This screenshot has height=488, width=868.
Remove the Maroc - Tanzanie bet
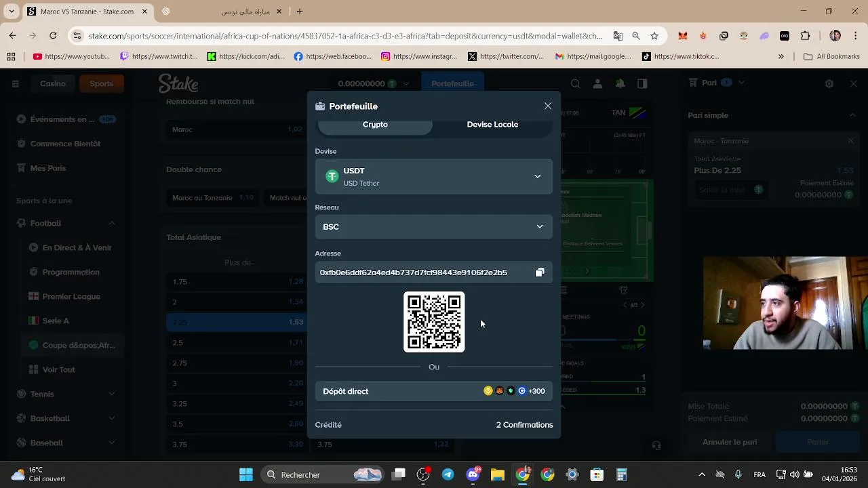click(x=851, y=141)
